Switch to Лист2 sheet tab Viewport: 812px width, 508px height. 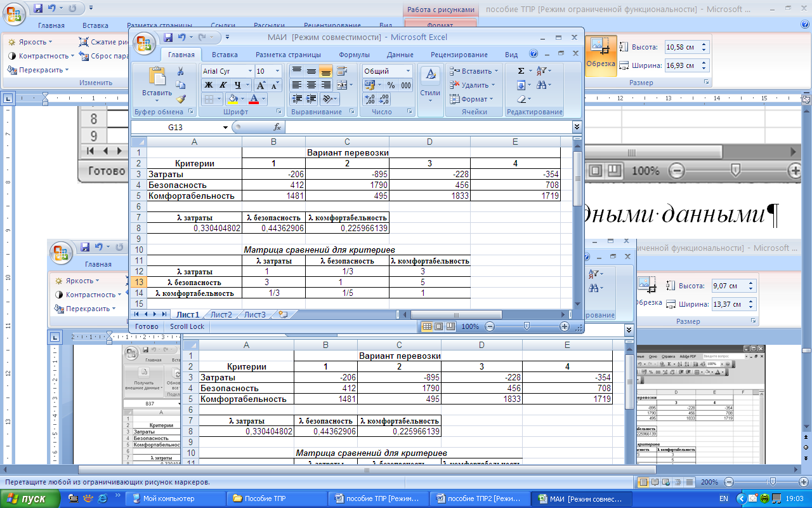221,314
